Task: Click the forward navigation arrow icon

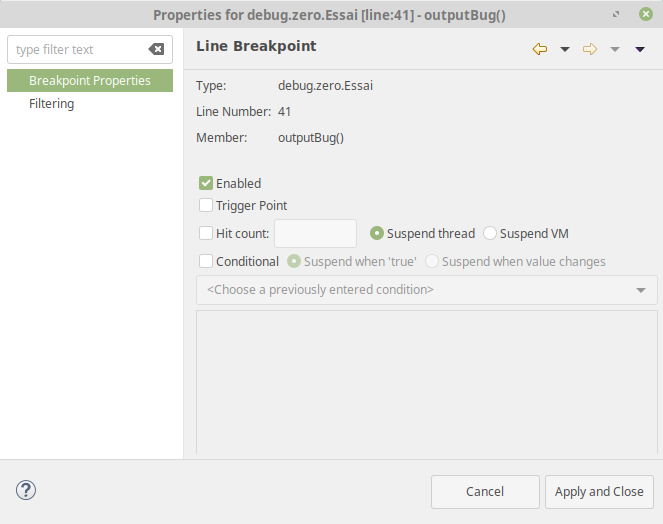Action: pos(590,49)
